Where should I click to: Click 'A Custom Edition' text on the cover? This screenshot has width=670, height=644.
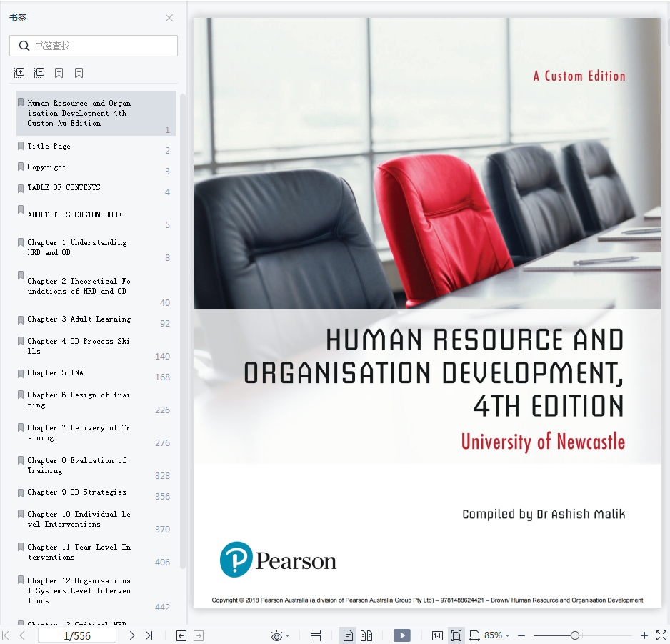click(x=579, y=76)
